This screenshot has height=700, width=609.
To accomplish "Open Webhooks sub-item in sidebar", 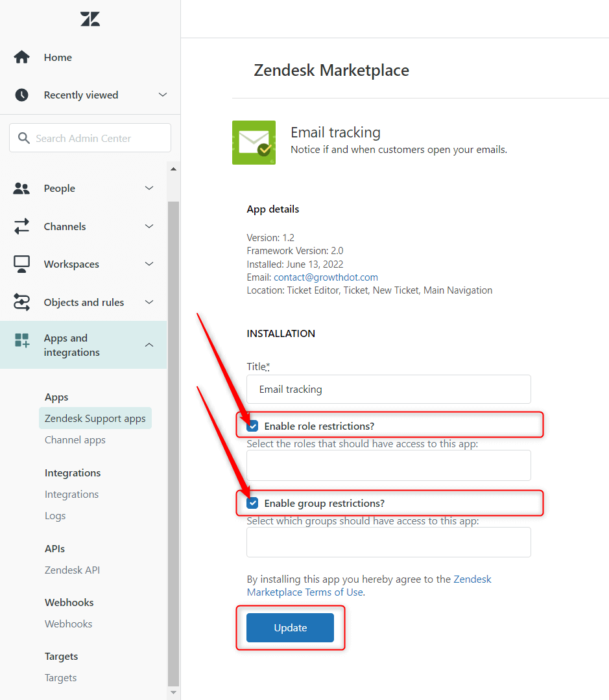I will click(68, 624).
